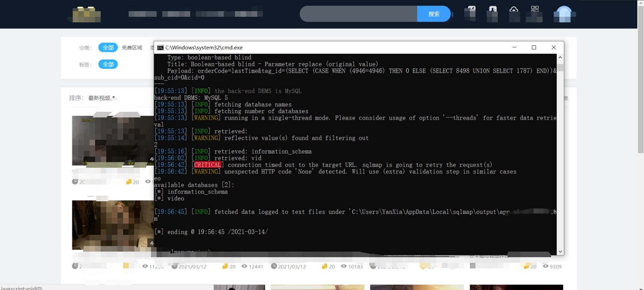Click 'ending @ 19:56:45 /2021-03-14/' line
The width and height of the screenshot is (644, 290).
(x=211, y=232)
